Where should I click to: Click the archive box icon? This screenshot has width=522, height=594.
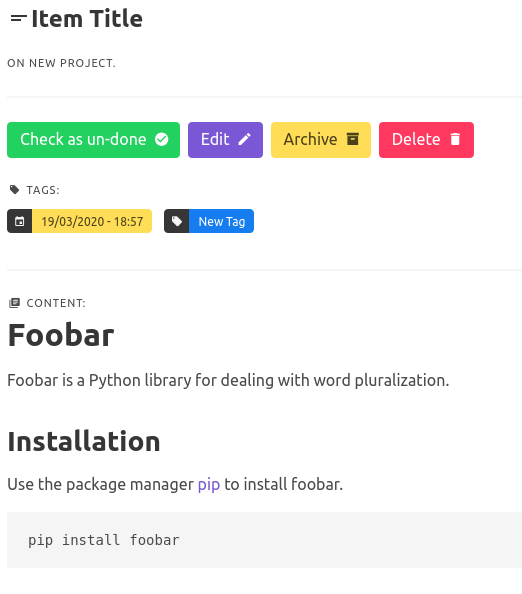coord(353,139)
